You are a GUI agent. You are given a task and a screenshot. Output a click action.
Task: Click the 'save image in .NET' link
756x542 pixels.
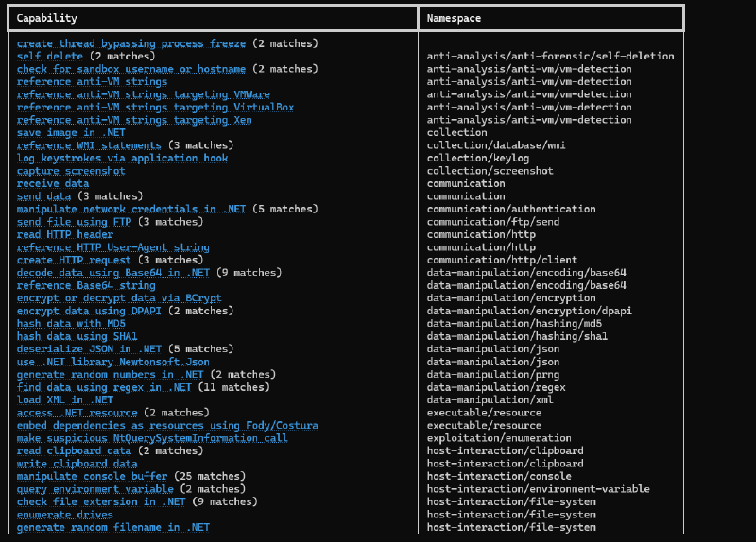(71, 133)
